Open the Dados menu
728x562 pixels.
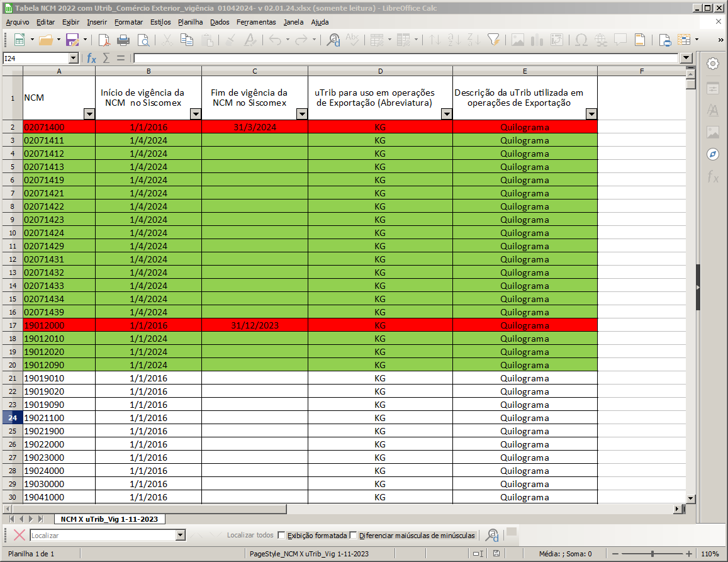tap(220, 22)
